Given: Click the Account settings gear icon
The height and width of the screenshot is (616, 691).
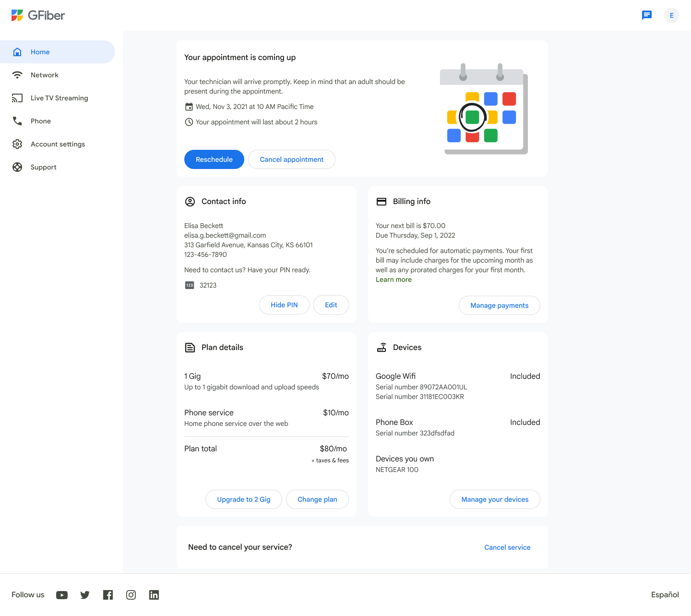Looking at the screenshot, I should pyautogui.click(x=17, y=144).
